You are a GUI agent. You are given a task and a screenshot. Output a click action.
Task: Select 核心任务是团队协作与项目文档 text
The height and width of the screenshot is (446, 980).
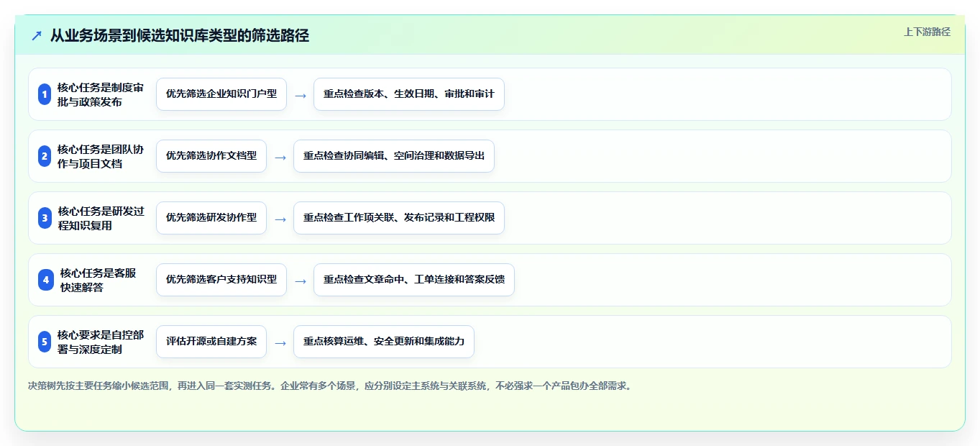[x=101, y=156]
